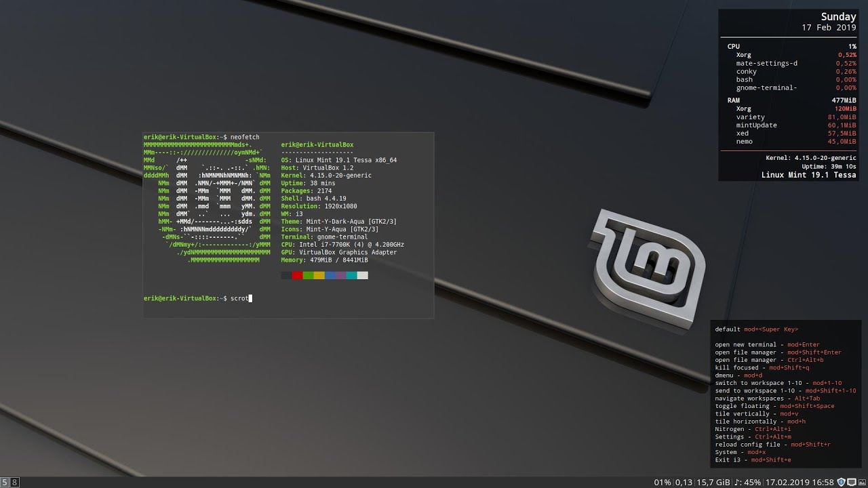Click the Resolution: 1920x1080 line
The width and height of the screenshot is (868, 488).
pos(319,206)
